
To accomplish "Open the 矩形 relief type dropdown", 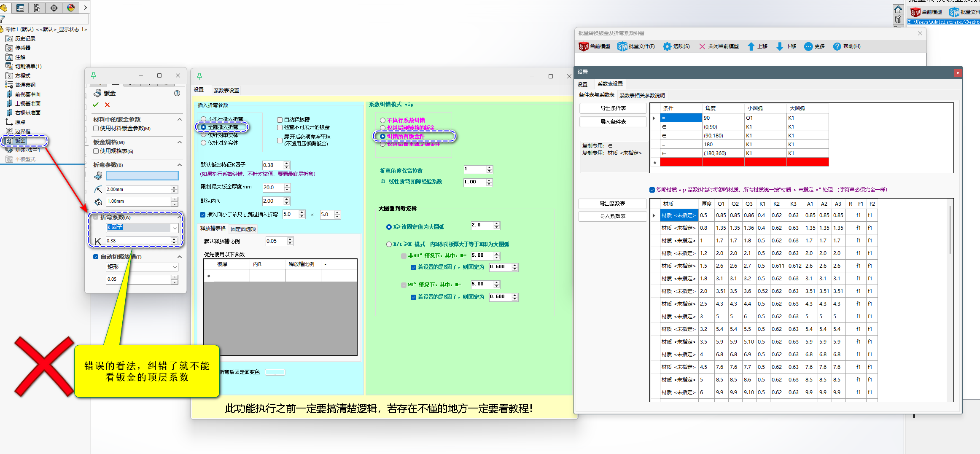I will click(175, 267).
